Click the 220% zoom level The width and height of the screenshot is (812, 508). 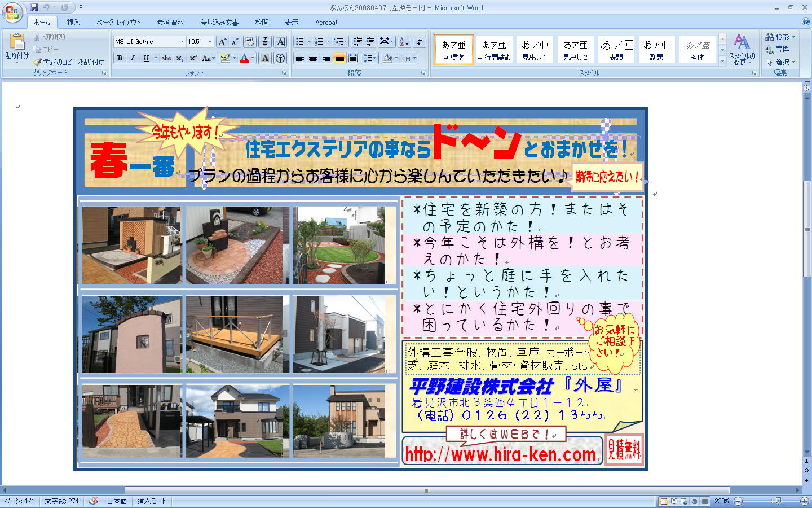click(722, 501)
